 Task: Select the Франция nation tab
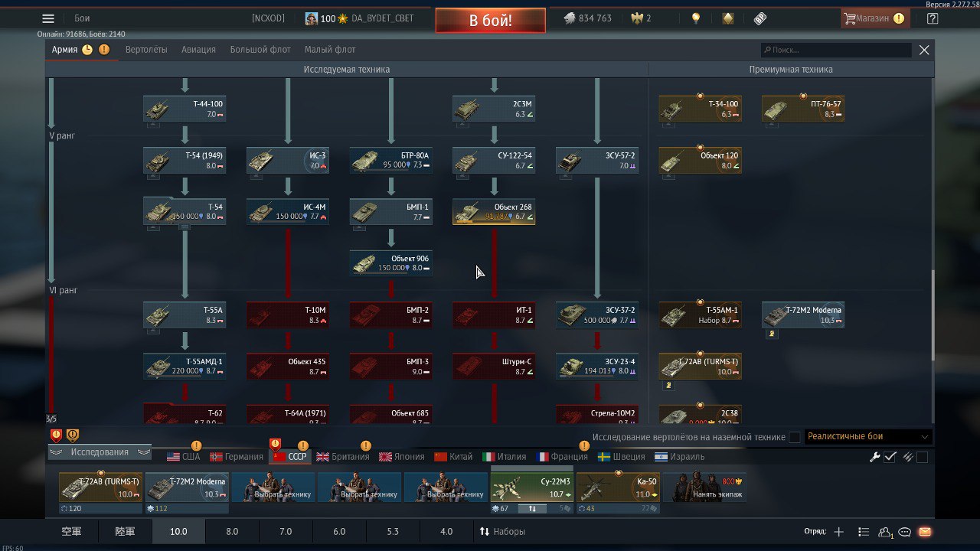pos(563,457)
